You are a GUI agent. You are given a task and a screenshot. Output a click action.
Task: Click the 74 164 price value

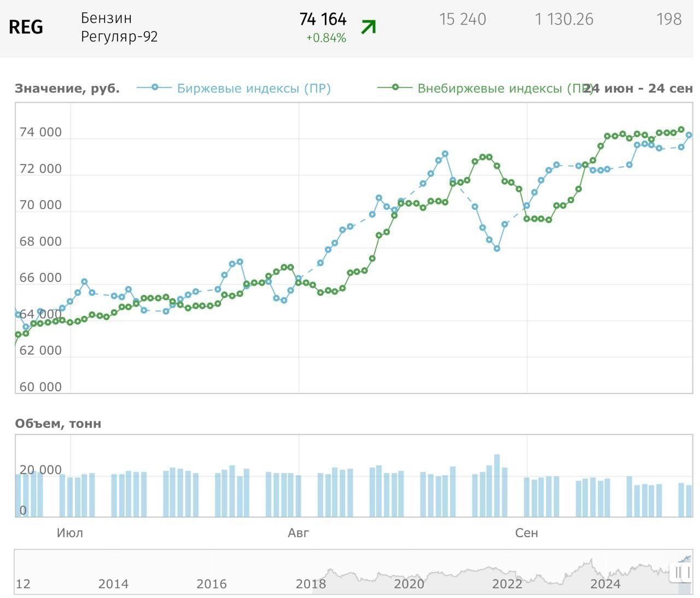click(x=323, y=20)
